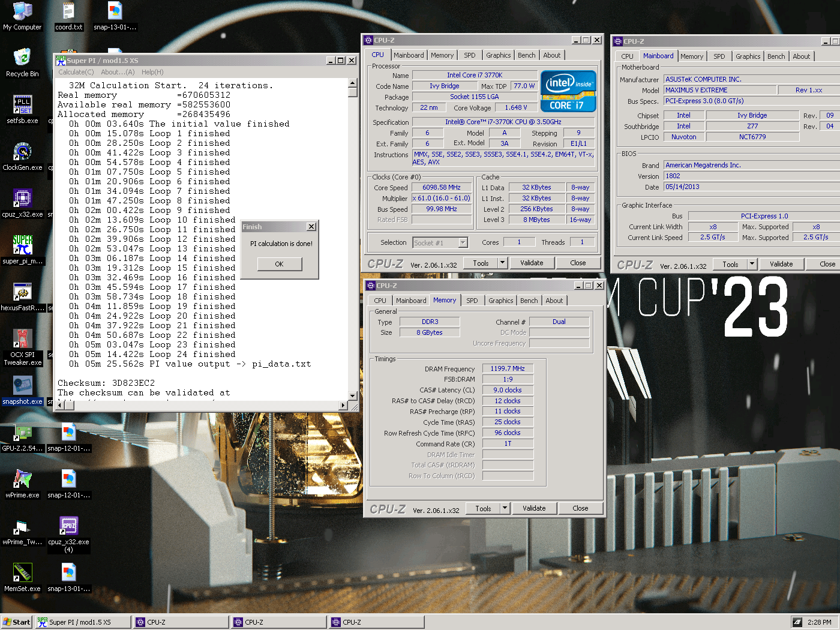
Task: Open the hexusFastR... desktop icon
Action: click(22, 297)
